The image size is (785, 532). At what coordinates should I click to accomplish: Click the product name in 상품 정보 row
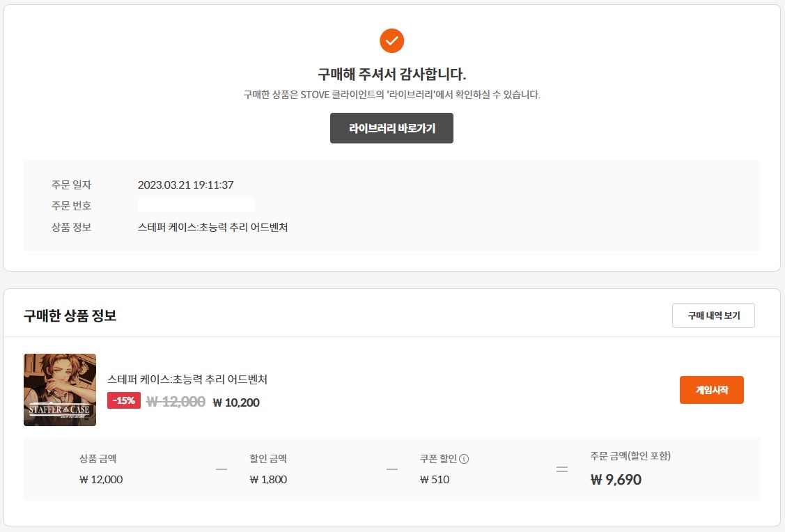tap(212, 227)
